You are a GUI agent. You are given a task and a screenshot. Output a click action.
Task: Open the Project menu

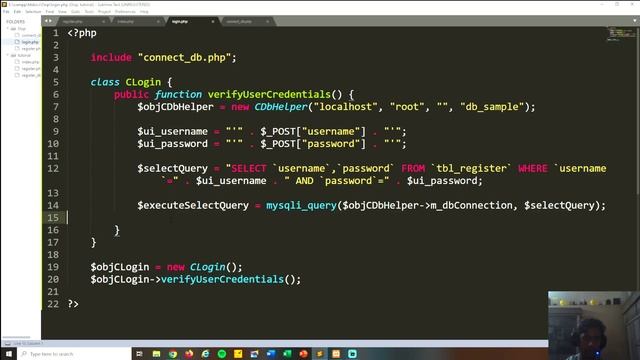click(x=104, y=12)
